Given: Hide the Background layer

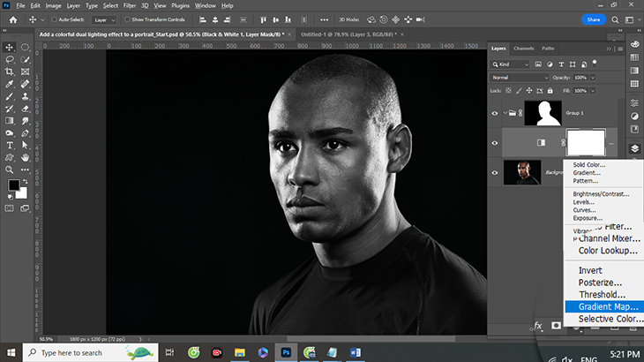Looking at the screenshot, I should coord(495,173).
